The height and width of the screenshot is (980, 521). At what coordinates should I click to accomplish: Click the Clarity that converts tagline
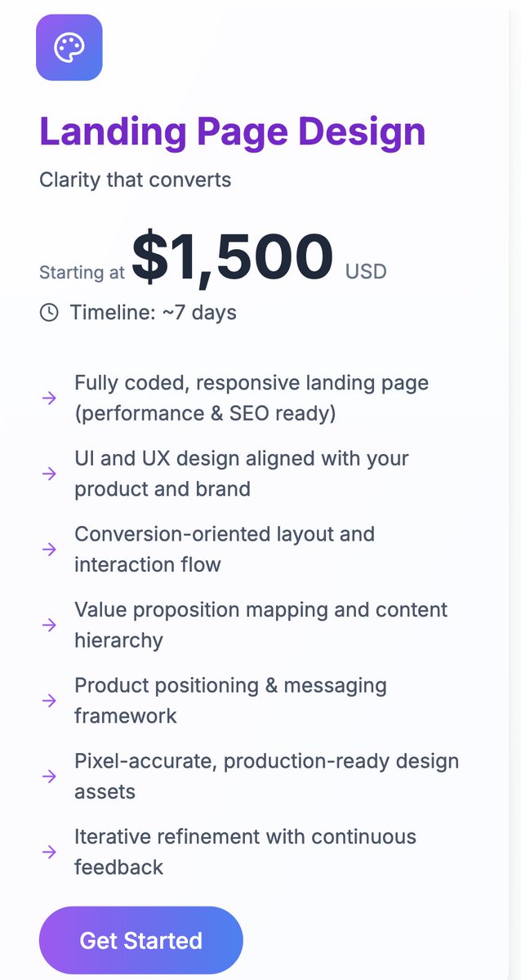point(136,180)
